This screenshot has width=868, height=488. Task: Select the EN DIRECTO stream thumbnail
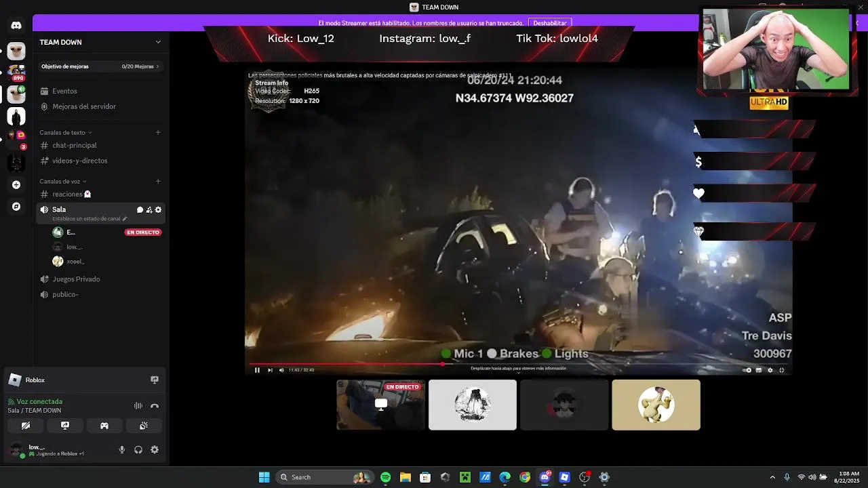[381, 405]
